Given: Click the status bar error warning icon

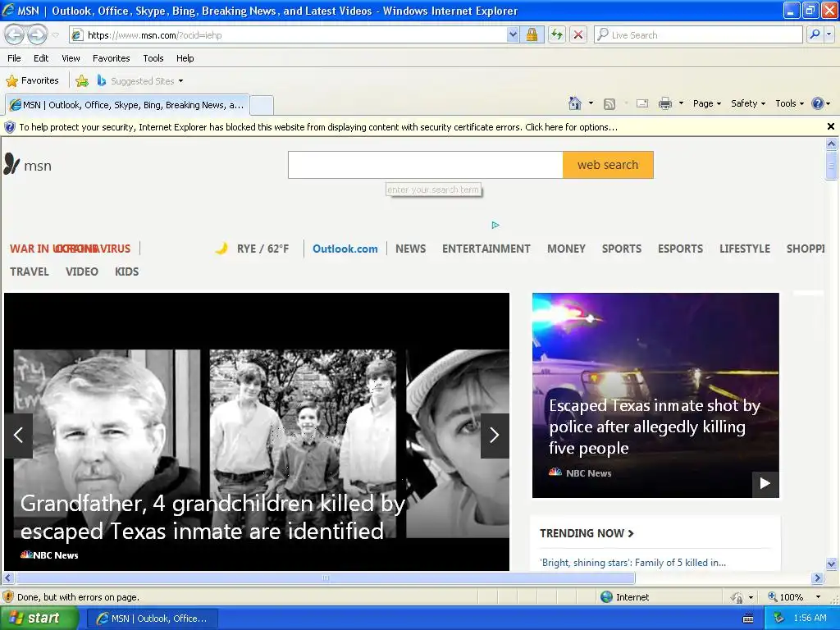Looking at the screenshot, I should click(8, 597).
